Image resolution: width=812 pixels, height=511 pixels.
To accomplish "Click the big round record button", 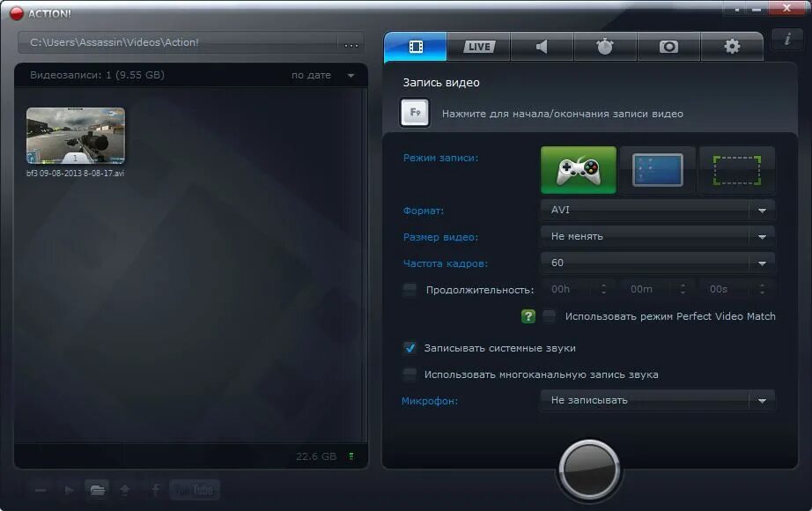I will click(589, 470).
